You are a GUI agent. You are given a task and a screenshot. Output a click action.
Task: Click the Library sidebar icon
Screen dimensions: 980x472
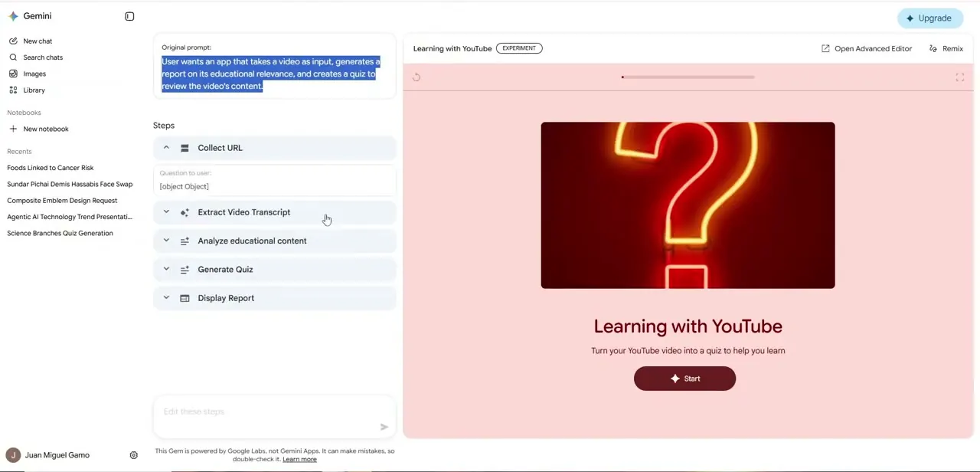(13, 90)
